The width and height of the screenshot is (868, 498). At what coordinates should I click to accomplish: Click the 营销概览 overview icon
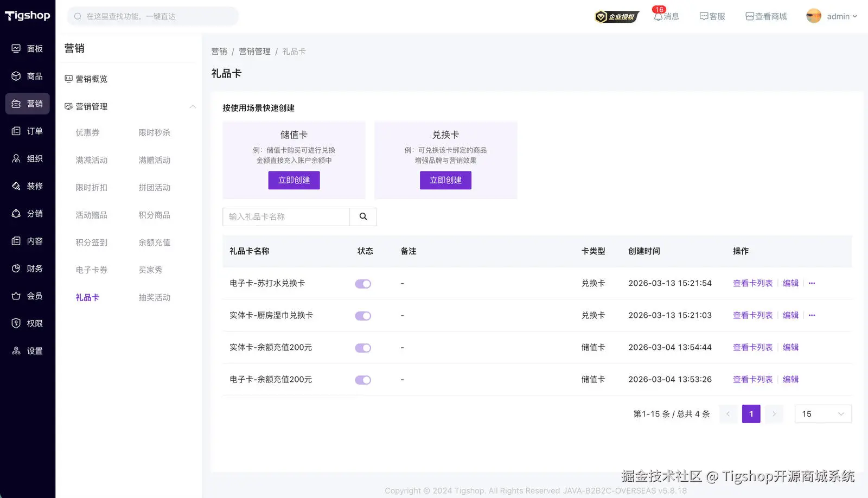[68, 79]
